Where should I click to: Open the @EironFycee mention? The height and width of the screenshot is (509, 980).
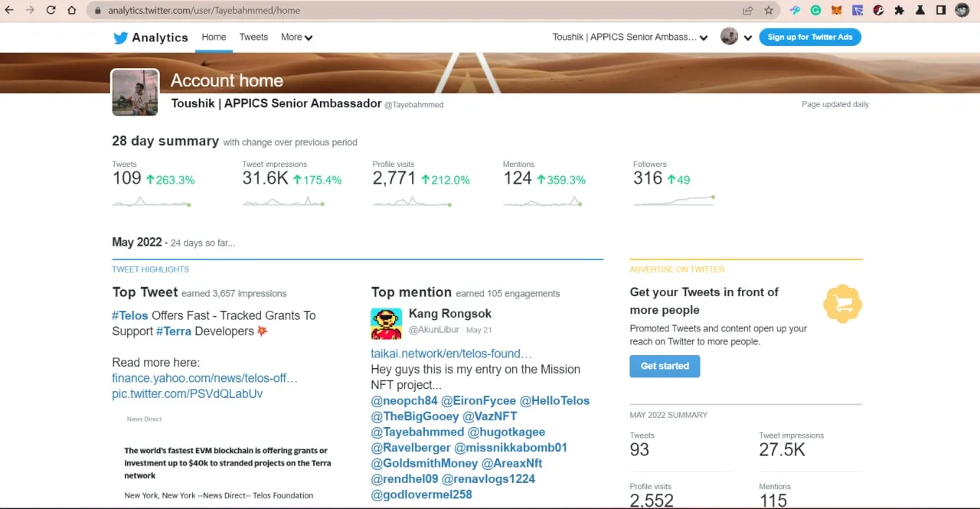coord(479,400)
